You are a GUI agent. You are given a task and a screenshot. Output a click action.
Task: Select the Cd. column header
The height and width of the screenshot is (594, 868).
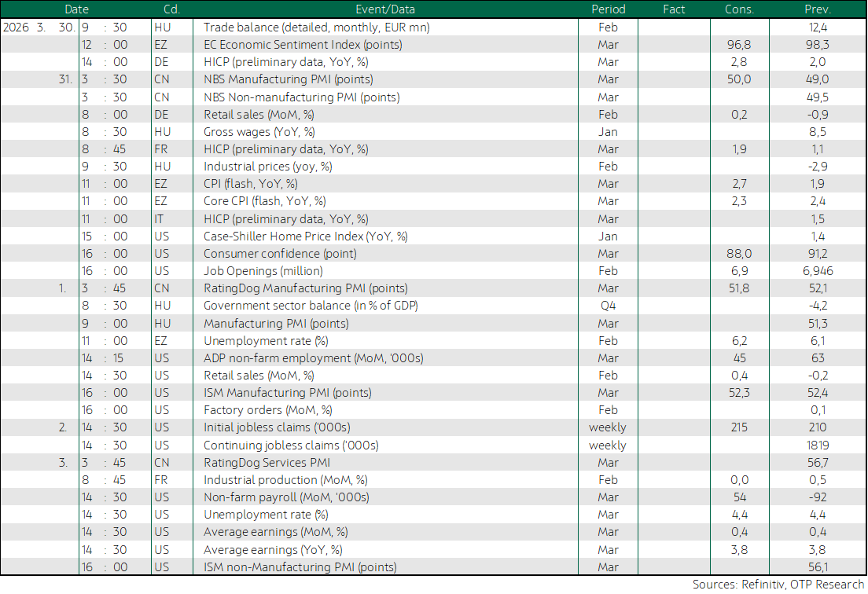click(x=171, y=9)
